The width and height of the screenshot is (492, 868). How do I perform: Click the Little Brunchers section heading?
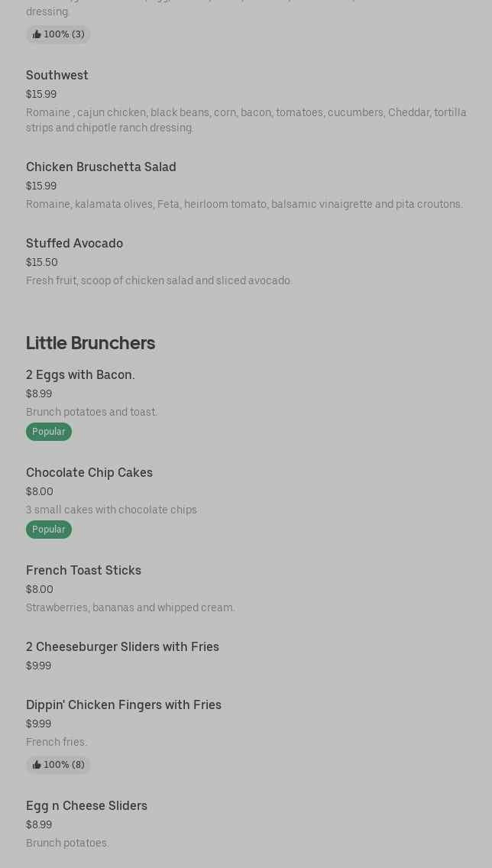coord(90,342)
